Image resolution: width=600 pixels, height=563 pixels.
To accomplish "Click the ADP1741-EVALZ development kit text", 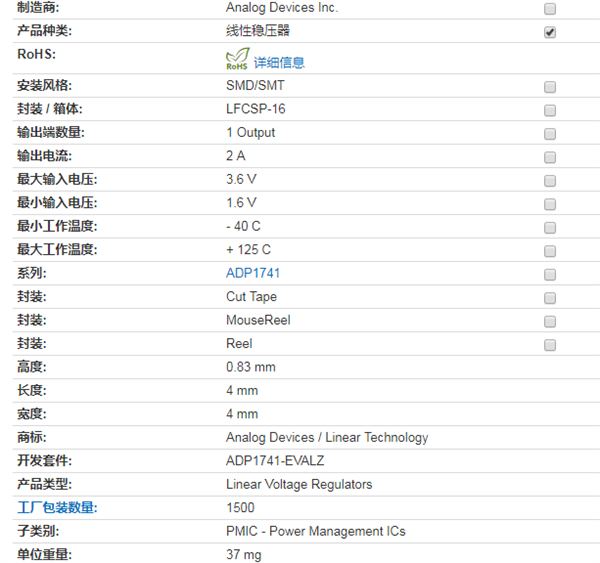I will click(275, 460).
